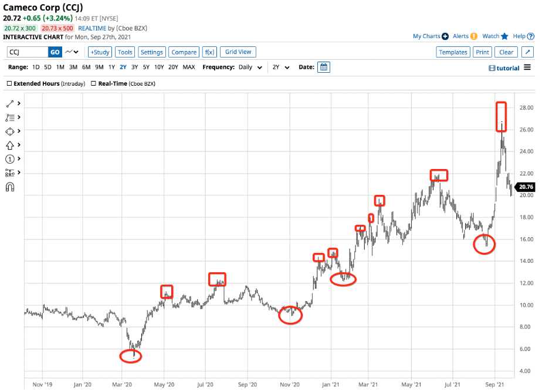This screenshot has height=392, width=549.
Task: Expand the shapes tool chevron
Action: pyautogui.click(x=19, y=131)
